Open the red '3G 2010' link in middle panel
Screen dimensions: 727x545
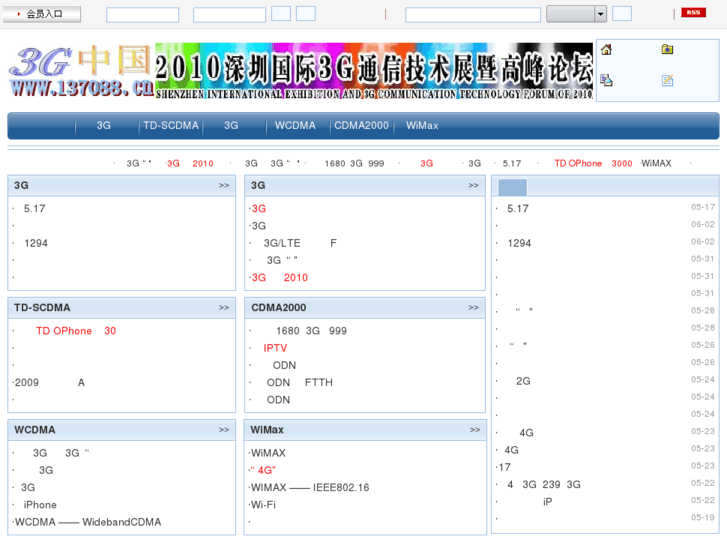[280, 277]
